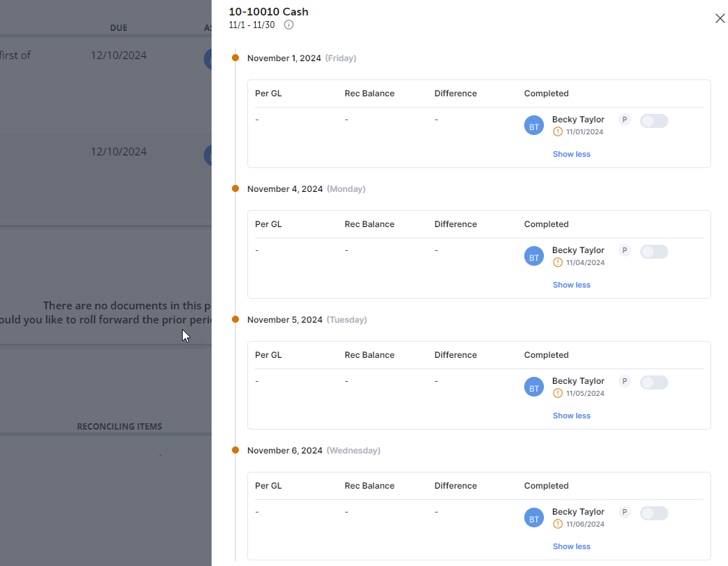Screen dimensions: 728x566
Task: Click the info icon beside 11/1 - 11/30
Action: [x=289, y=25]
